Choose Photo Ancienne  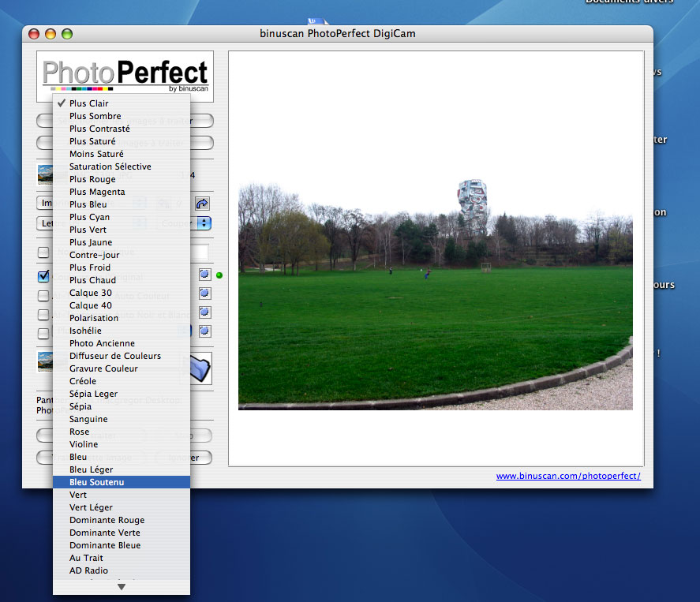[x=122, y=344]
